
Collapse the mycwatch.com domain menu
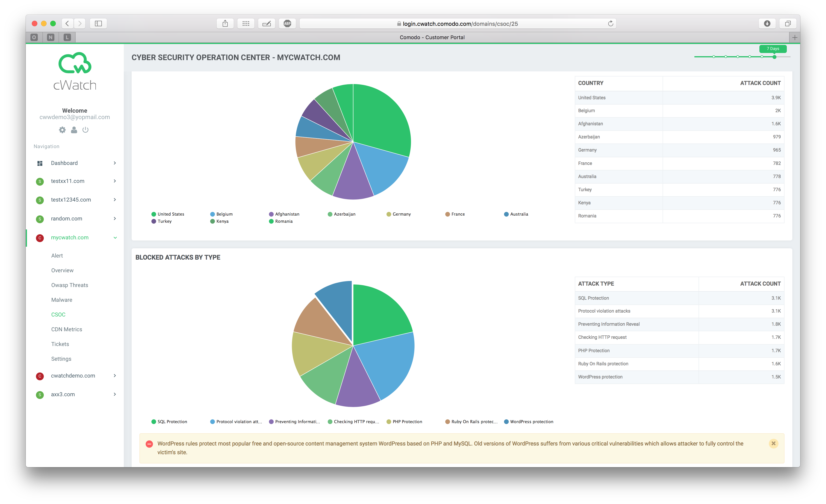[x=115, y=237]
